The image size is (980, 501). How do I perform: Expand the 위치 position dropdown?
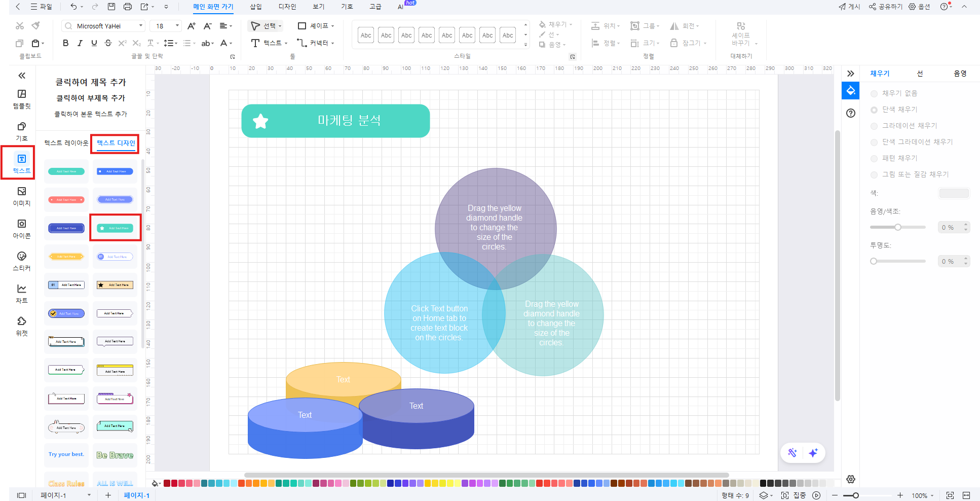[618, 26]
